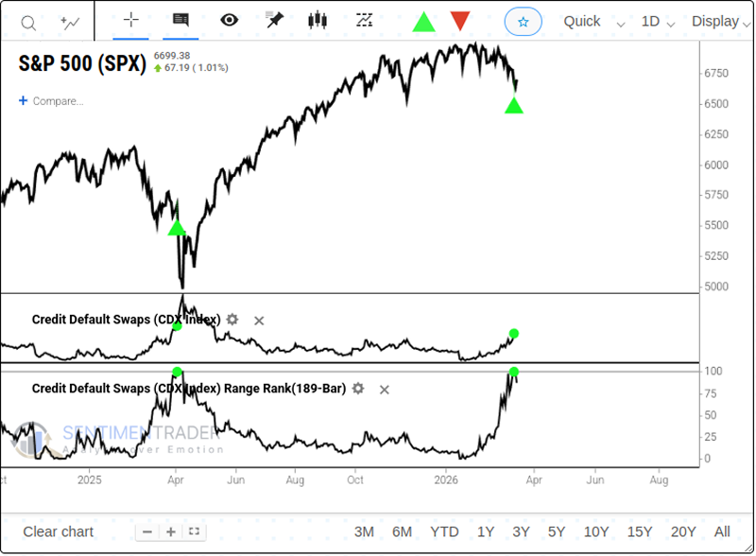Screen dimensions: 756x556
Task: Open the news annotation icon
Action: click(x=180, y=20)
